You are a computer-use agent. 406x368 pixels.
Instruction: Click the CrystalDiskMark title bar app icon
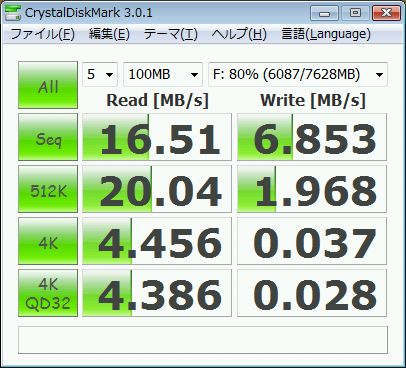[x=13, y=12]
